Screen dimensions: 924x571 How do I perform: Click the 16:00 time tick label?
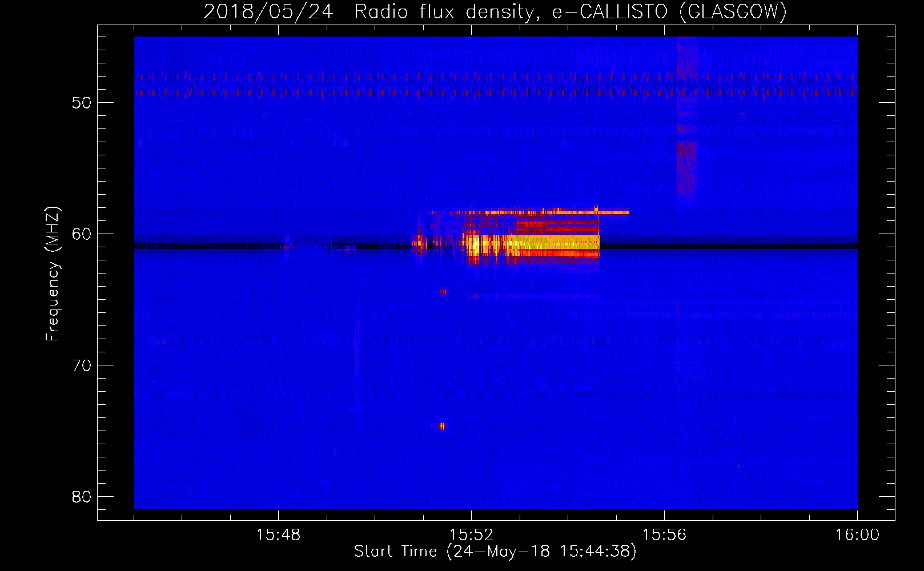coord(857,535)
